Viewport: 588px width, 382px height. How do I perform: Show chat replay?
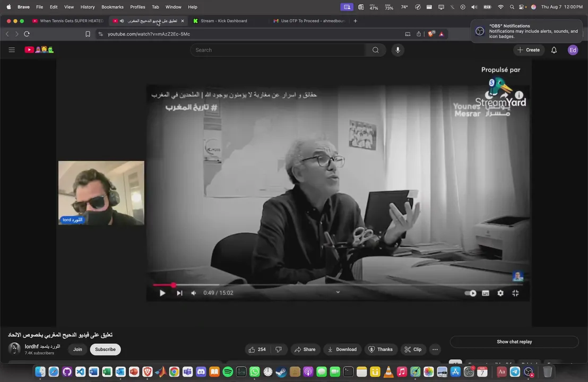pos(514,342)
